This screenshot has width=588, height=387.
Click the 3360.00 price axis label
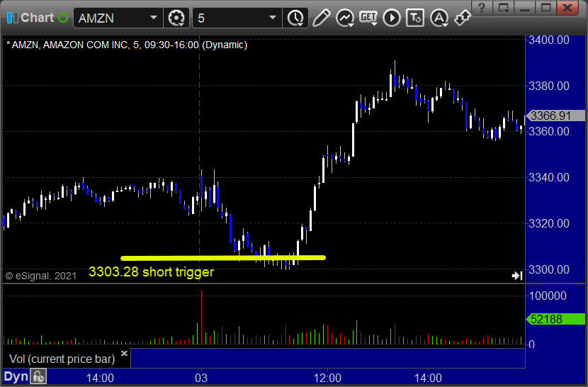click(548, 131)
